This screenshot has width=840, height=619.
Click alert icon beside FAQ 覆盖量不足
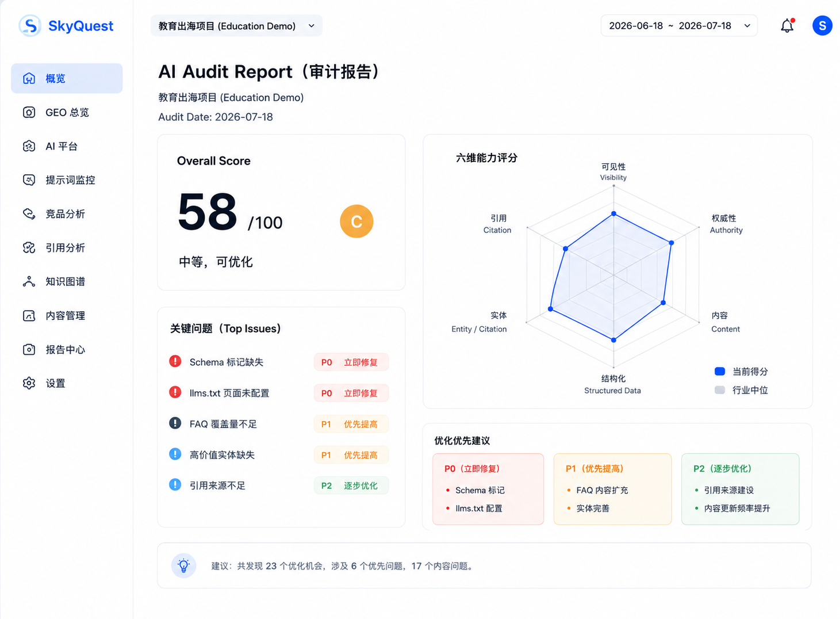click(175, 423)
